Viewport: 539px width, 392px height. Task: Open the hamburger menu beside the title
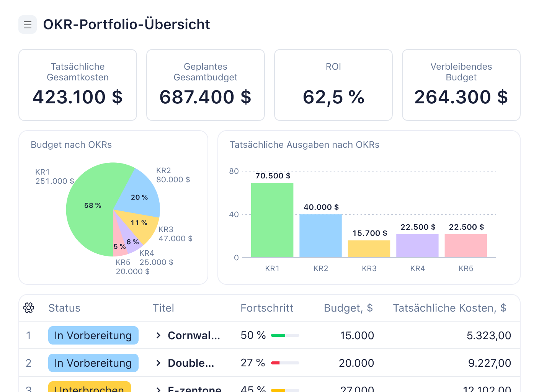28,24
